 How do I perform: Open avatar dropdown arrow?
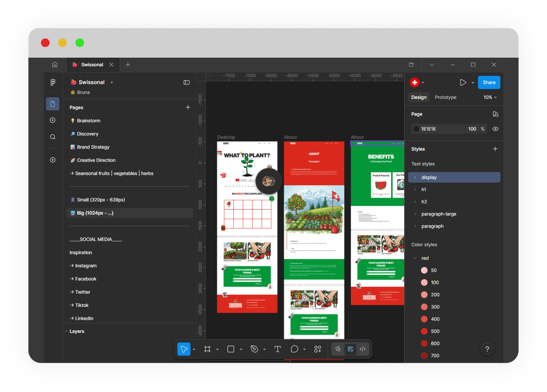tap(423, 83)
